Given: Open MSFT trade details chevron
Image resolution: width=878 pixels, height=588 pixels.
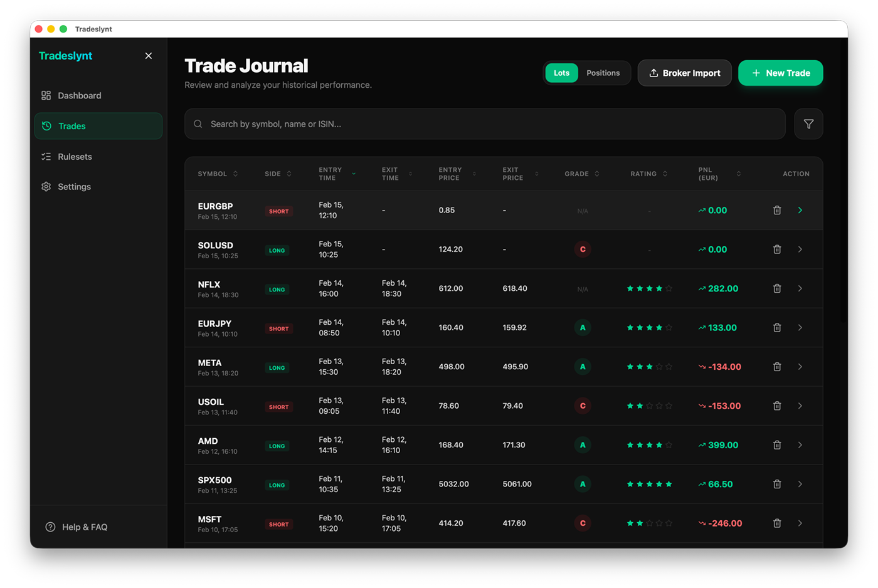Looking at the screenshot, I should point(800,523).
